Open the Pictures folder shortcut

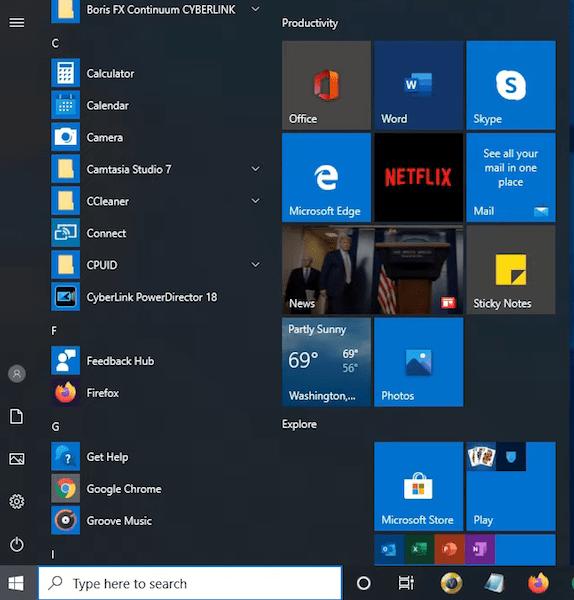coord(16,459)
